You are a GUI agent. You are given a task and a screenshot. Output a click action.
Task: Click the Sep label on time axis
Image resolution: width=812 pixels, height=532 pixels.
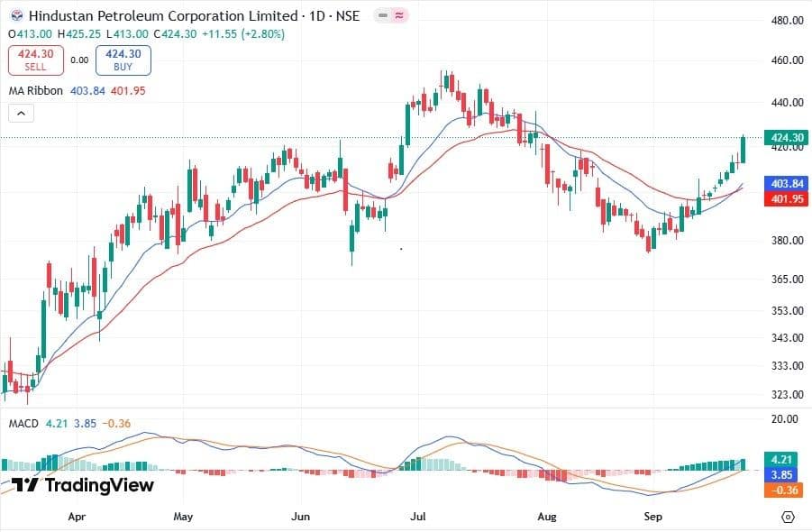click(x=654, y=518)
